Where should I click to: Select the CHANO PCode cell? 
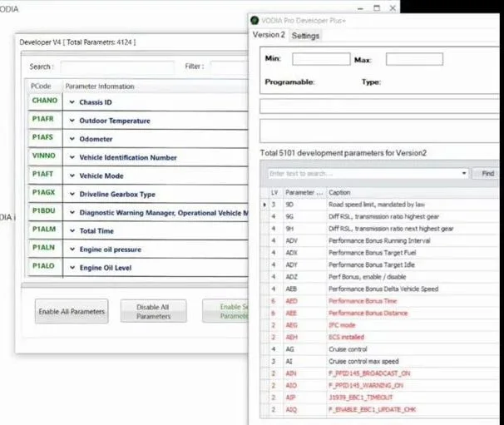click(45, 101)
